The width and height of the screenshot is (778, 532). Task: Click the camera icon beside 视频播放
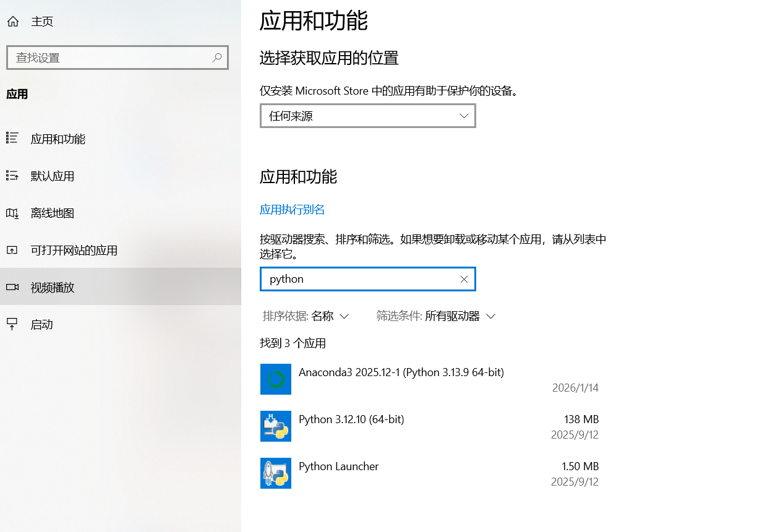12,287
